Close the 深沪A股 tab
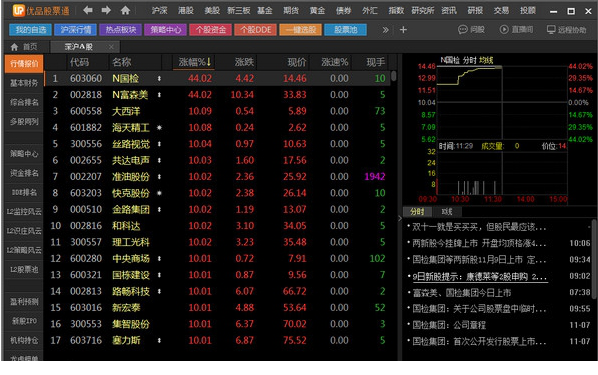 click(111, 47)
